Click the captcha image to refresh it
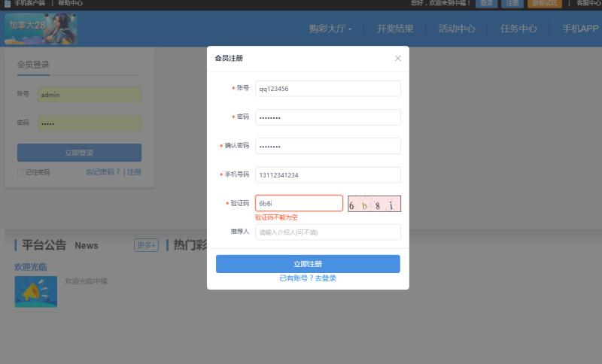The width and height of the screenshot is (602, 364). click(x=374, y=204)
